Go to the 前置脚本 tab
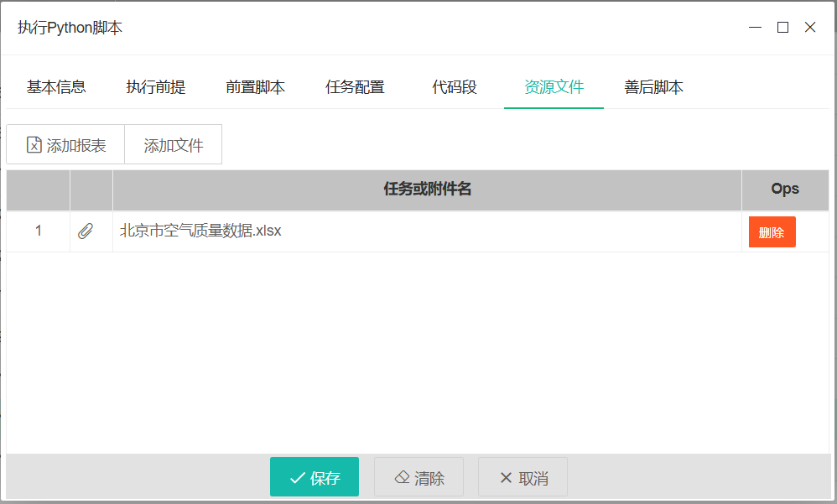The height and width of the screenshot is (504, 837). [255, 87]
